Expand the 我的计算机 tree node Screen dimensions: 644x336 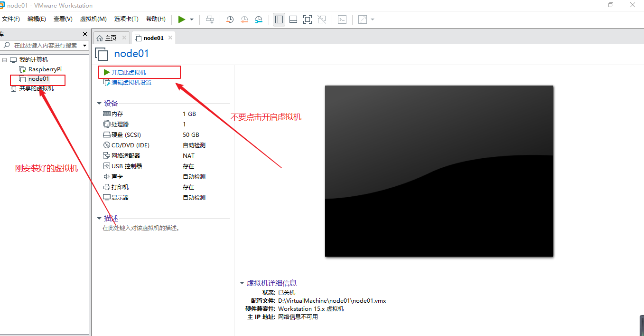[x=5, y=59]
